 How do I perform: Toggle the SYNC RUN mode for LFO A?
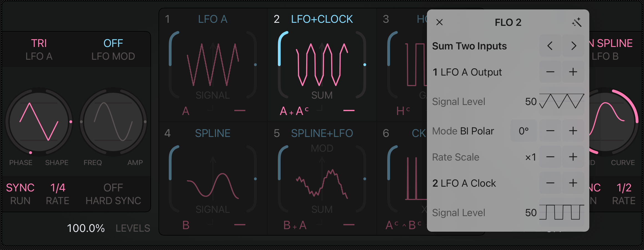20,194
